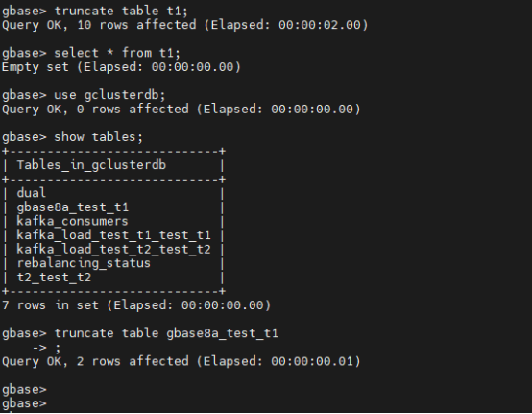Click the Tables_in_gclusterdb column header
The height and width of the screenshot is (414, 532).
point(91,165)
